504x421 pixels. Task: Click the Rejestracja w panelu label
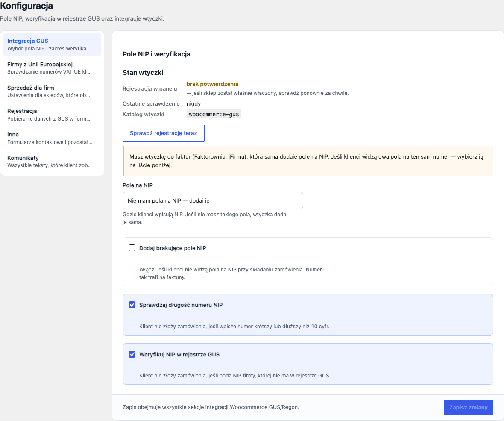pyautogui.click(x=149, y=88)
